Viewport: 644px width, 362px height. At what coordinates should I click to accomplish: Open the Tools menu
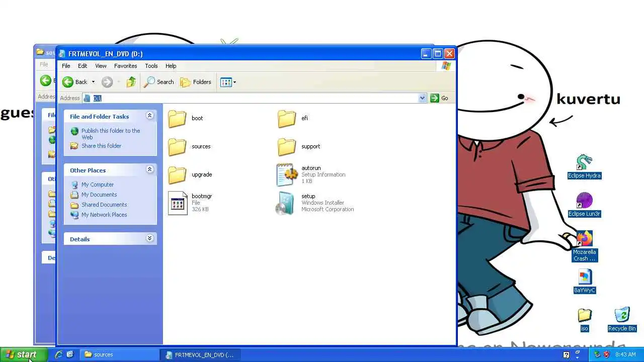click(x=151, y=66)
